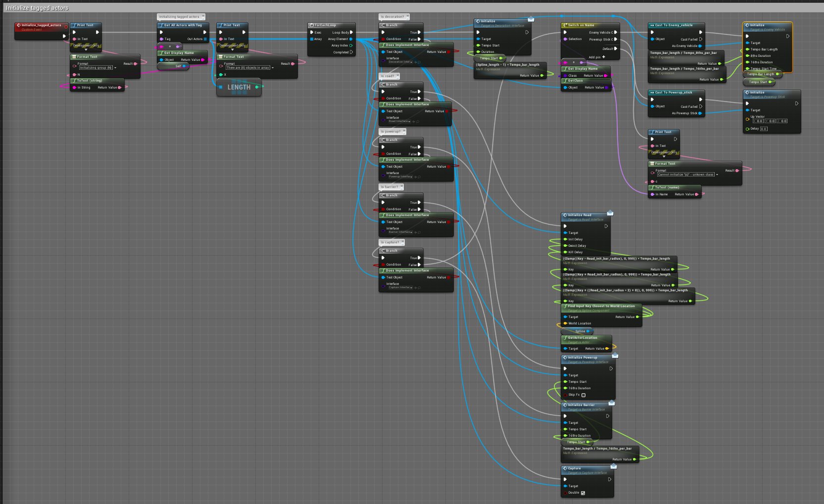Click the Loop Body exec pin on ForEachLoop
Image resolution: width=824 pixels, height=504 pixels.
[351, 33]
